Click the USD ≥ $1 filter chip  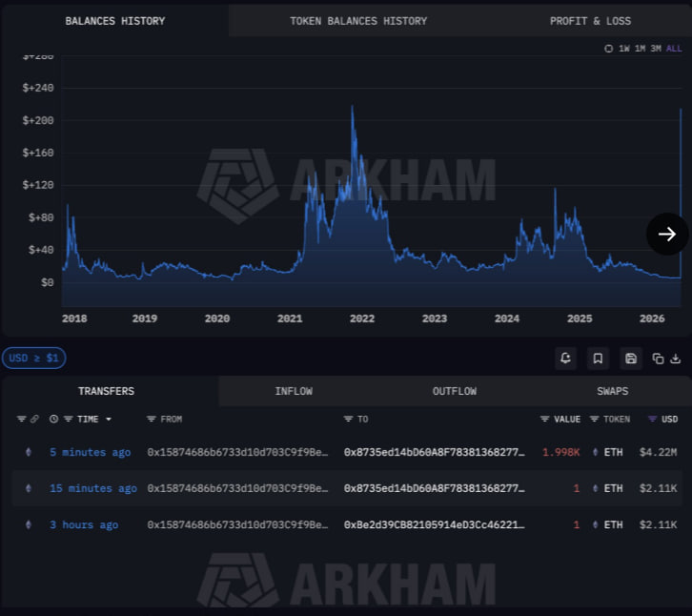34,358
